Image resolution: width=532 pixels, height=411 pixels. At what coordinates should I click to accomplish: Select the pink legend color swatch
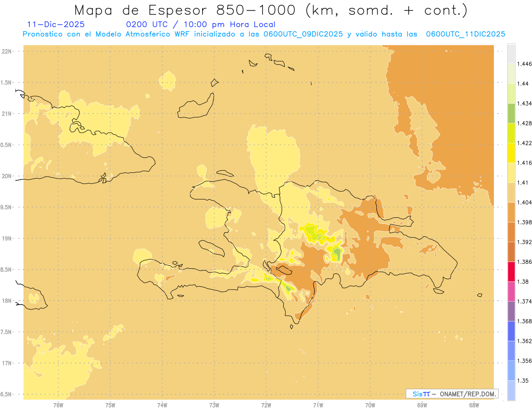[511, 291]
